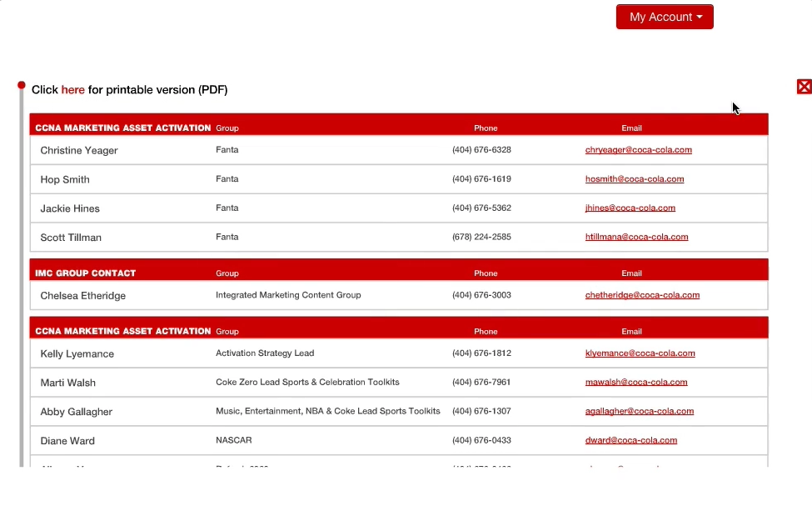This screenshot has height=511, width=812.
Task: Email chryeager@coca-cola.com
Action: [x=639, y=150]
